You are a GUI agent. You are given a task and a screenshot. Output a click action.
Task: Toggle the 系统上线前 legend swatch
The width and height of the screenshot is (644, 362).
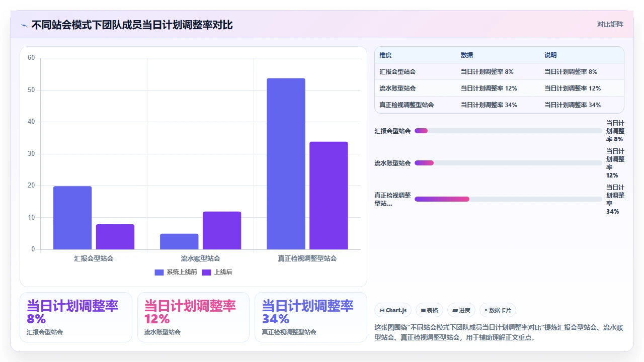[x=159, y=272]
